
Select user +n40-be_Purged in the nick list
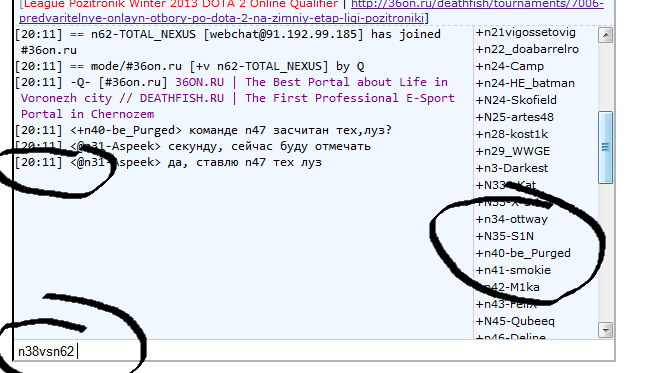(523, 253)
